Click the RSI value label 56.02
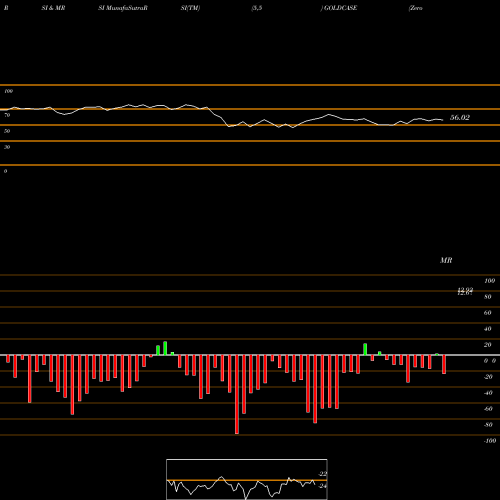This screenshot has height=500, width=500. (x=460, y=118)
